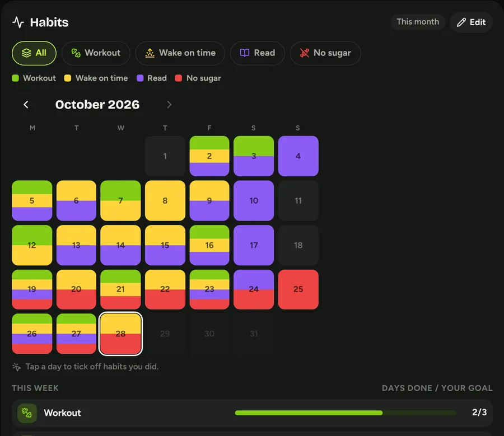The image size is (504, 436).
Task: Click the Habits heading text
Action: click(49, 22)
